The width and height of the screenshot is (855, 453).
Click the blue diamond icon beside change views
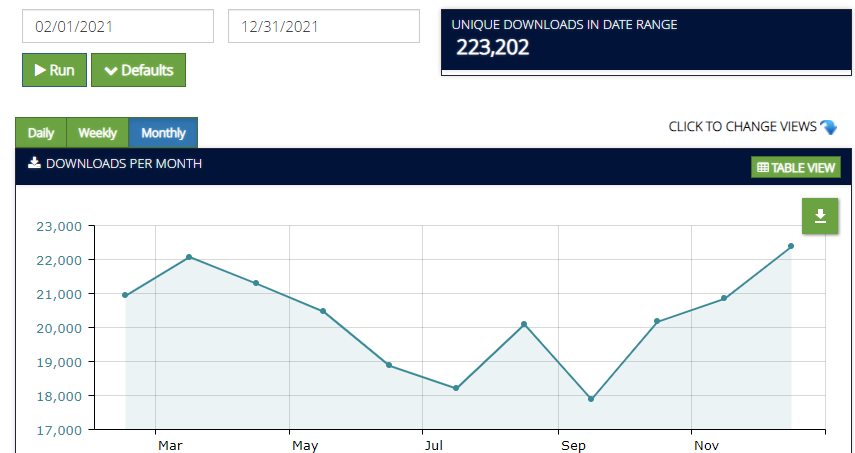click(x=828, y=127)
